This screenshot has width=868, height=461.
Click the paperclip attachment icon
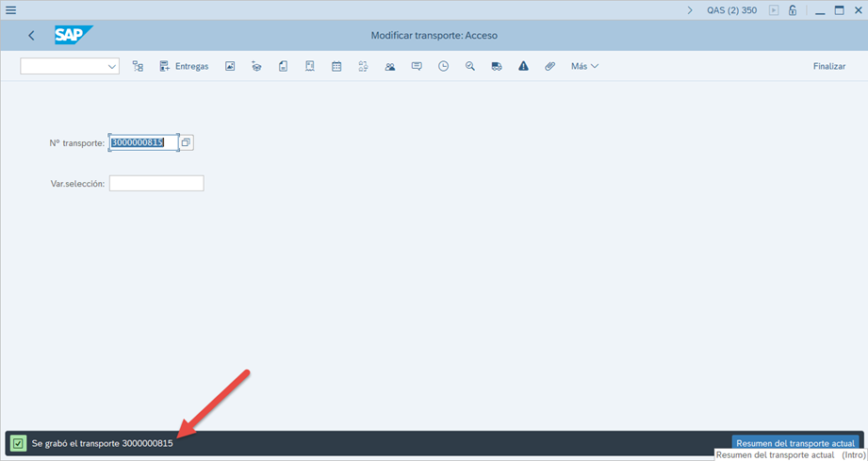coord(550,67)
